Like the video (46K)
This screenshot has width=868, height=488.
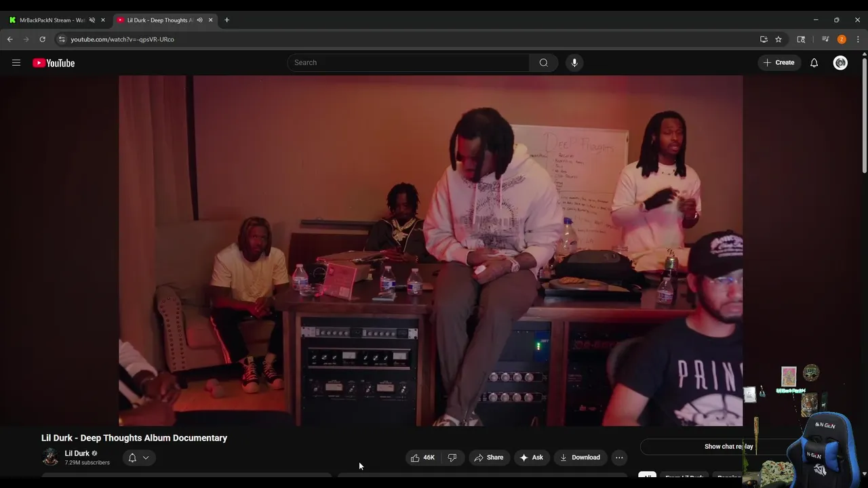click(423, 457)
